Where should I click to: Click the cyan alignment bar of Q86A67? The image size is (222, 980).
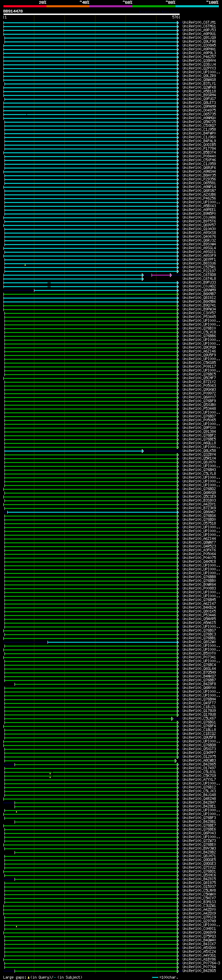(93, 512)
